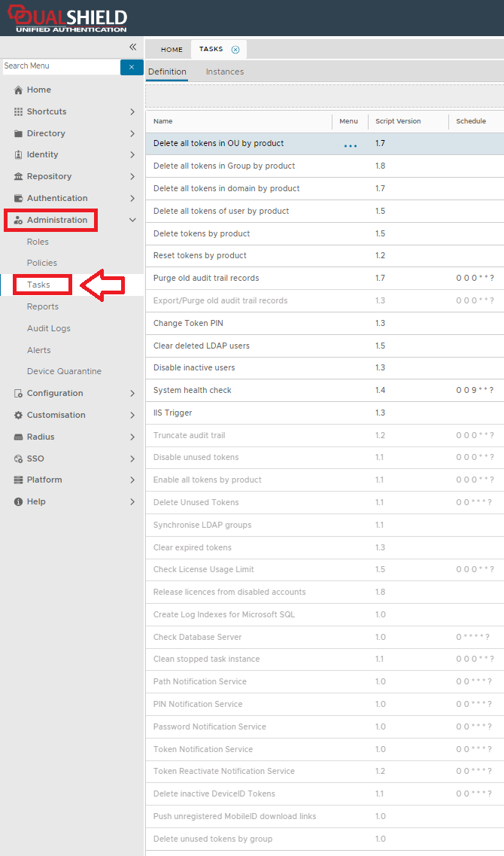Click the Platform server icon

pos(19,480)
